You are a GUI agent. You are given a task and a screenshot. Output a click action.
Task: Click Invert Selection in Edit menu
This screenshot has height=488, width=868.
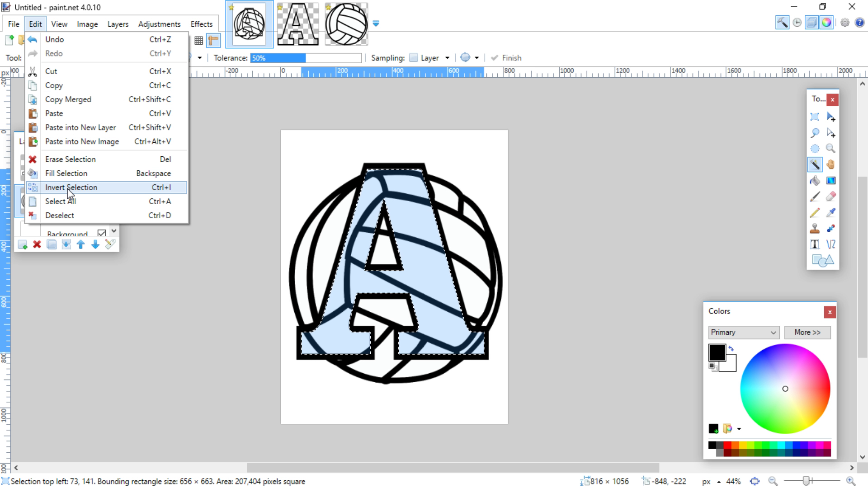(x=106, y=188)
